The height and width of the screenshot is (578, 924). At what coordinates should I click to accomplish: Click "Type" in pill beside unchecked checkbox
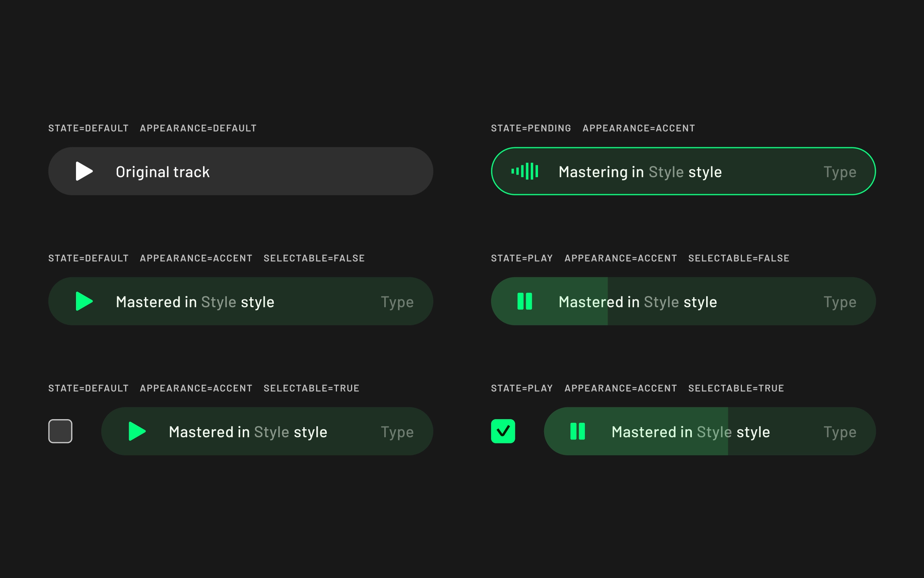click(x=397, y=432)
